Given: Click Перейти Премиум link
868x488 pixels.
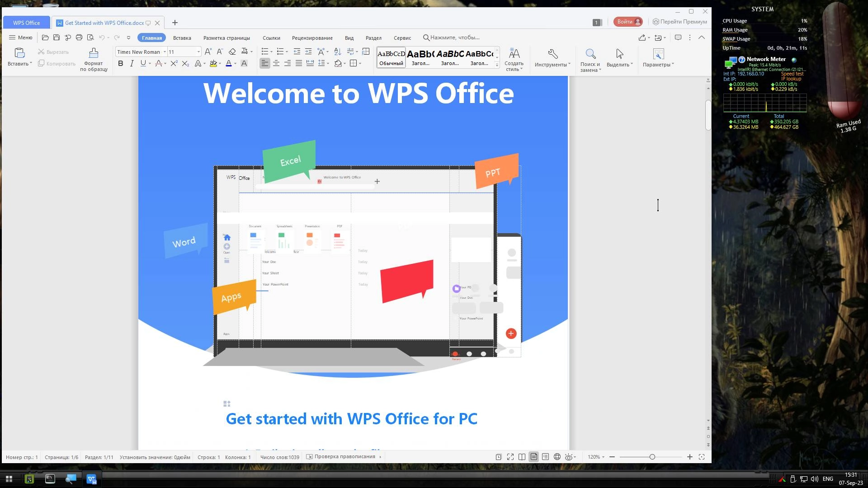Looking at the screenshot, I should tap(679, 22).
